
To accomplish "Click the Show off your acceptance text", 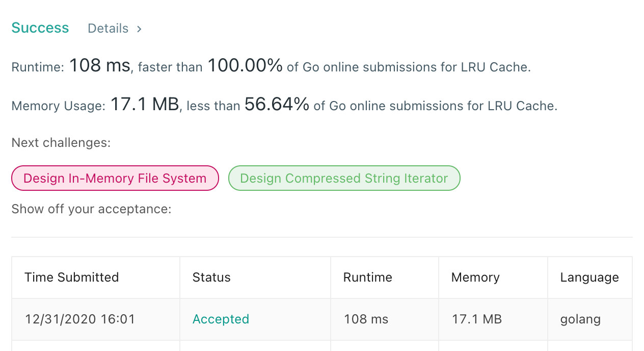I will pos(91,209).
